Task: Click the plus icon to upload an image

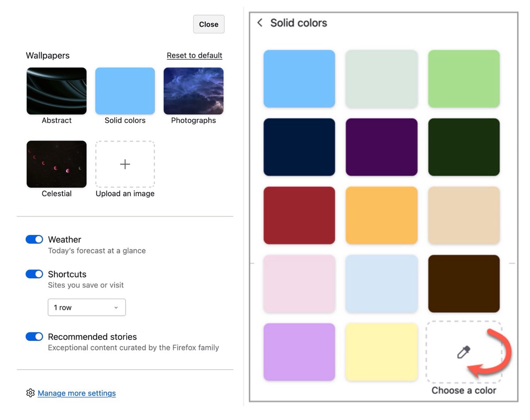Action: pyautogui.click(x=125, y=164)
